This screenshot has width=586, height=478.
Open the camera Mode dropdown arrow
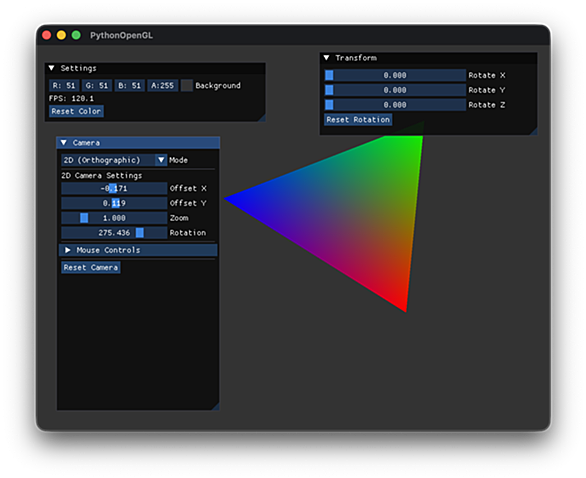(x=161, y=160)
